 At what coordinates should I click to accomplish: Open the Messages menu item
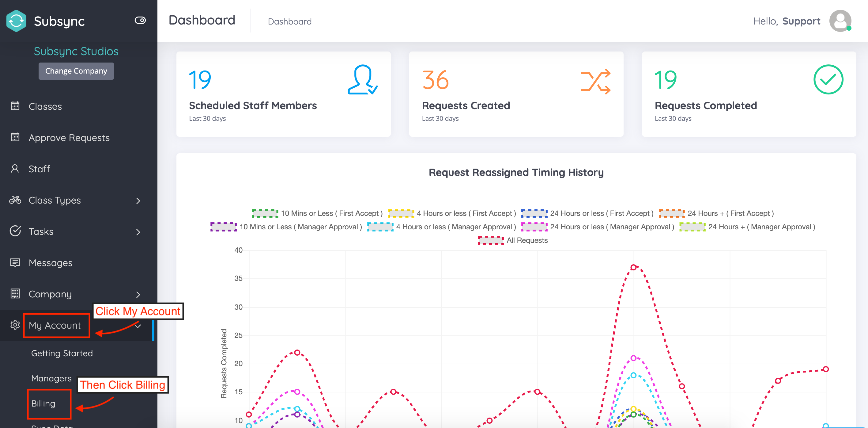click(x=51, y=263)
